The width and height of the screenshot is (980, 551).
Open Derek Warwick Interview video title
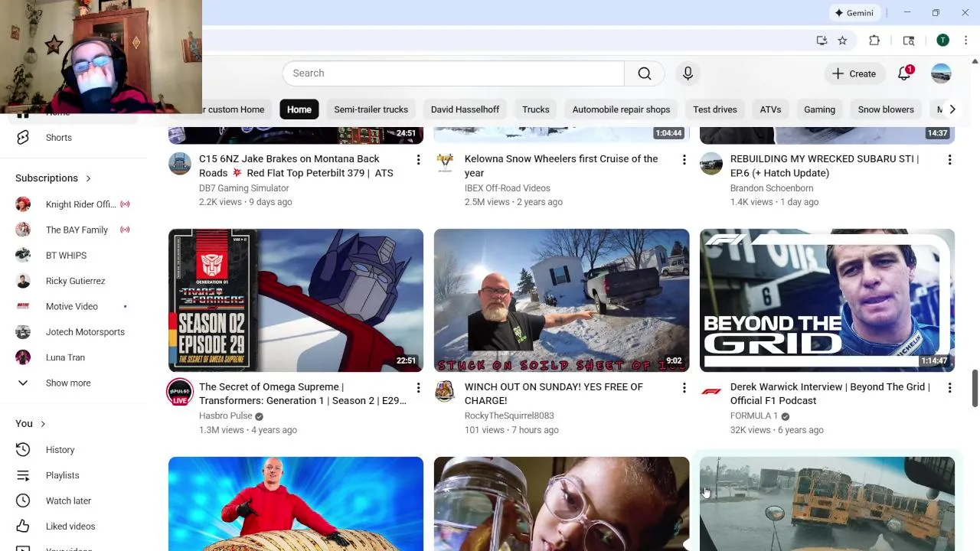tap(830, 393)
